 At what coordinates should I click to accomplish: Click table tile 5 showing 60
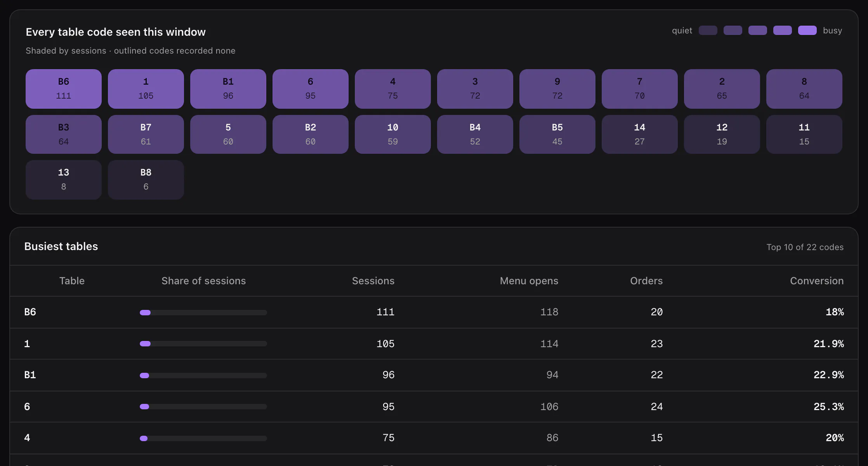click(x=228, y=134)
